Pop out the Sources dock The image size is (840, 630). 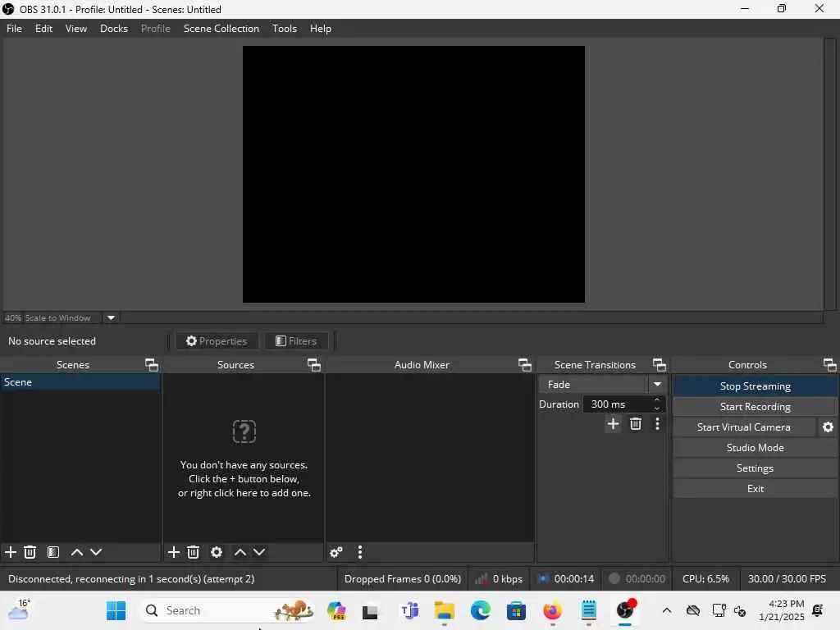pyautogui.click(x=314, y=365)
